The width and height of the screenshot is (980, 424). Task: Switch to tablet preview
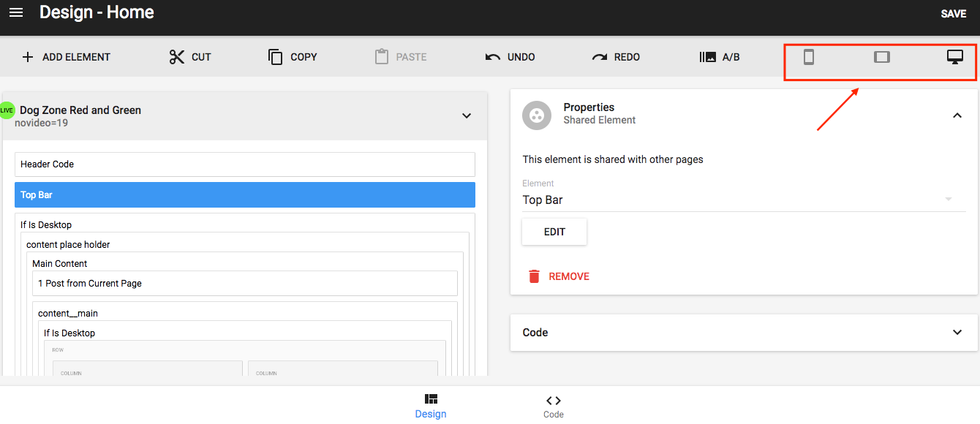[x=881, y=57]
